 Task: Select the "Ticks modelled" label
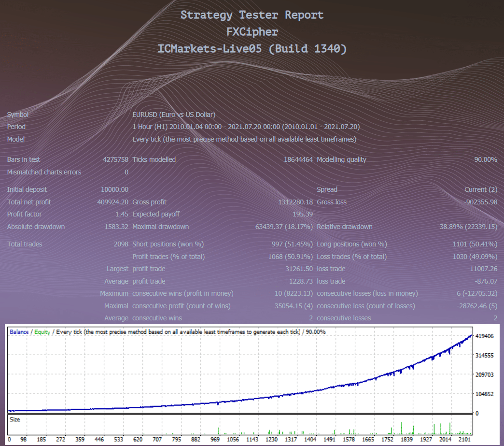[x=154, y=159]
